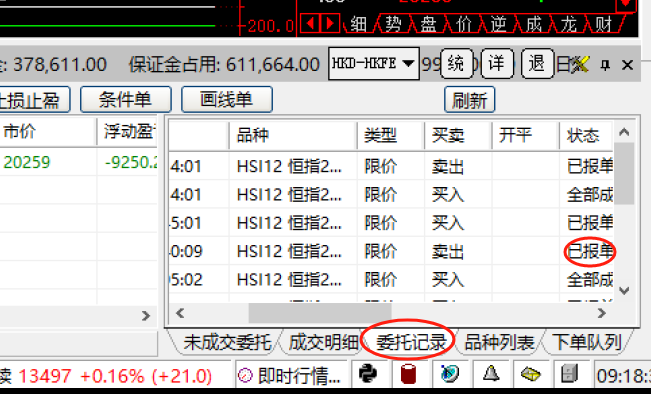Viewport: 651px width, 394px height.
Task: Click the order table scroll down arrow
Action: [624, 291]
